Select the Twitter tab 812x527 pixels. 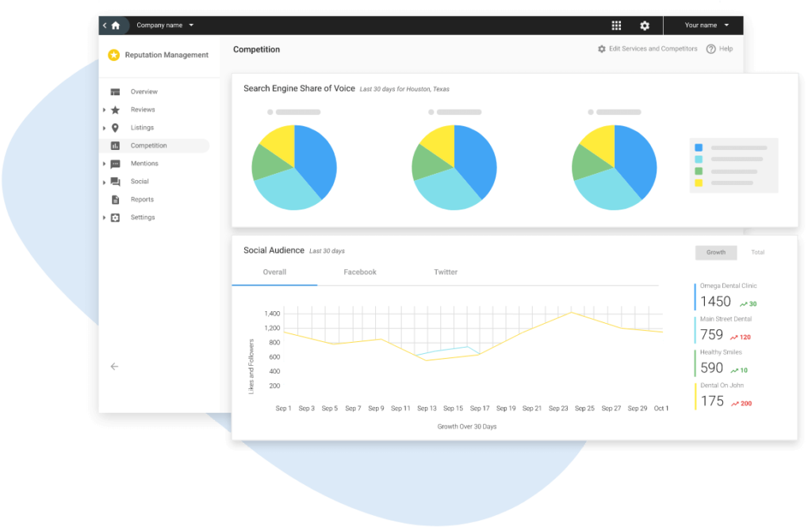pos(446,272)
